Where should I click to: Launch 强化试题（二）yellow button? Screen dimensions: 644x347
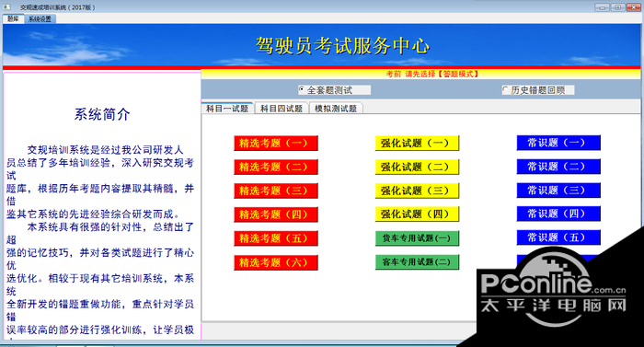(x=417, y=167)
